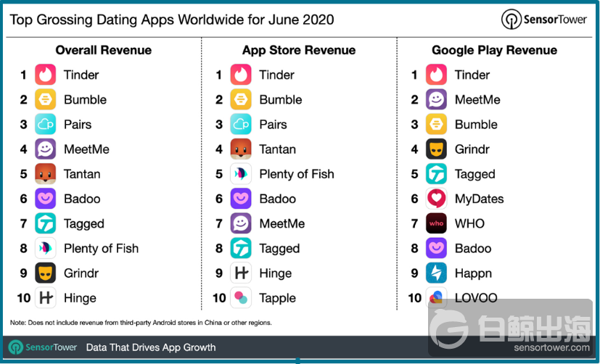
Task: Click the Badoo icon in Overall Revenue
Action: pos(45,199)
